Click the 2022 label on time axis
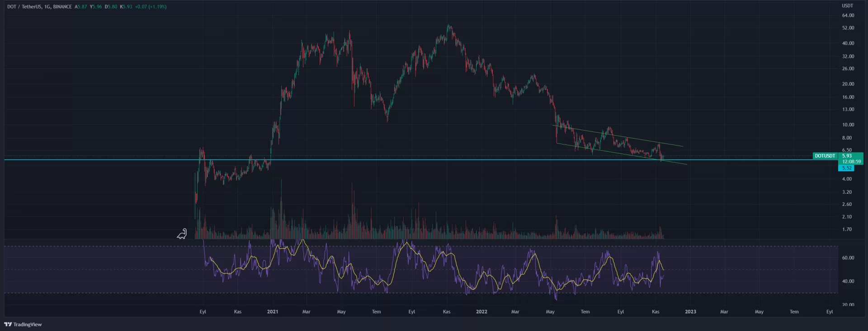 [x=481, y=312]
